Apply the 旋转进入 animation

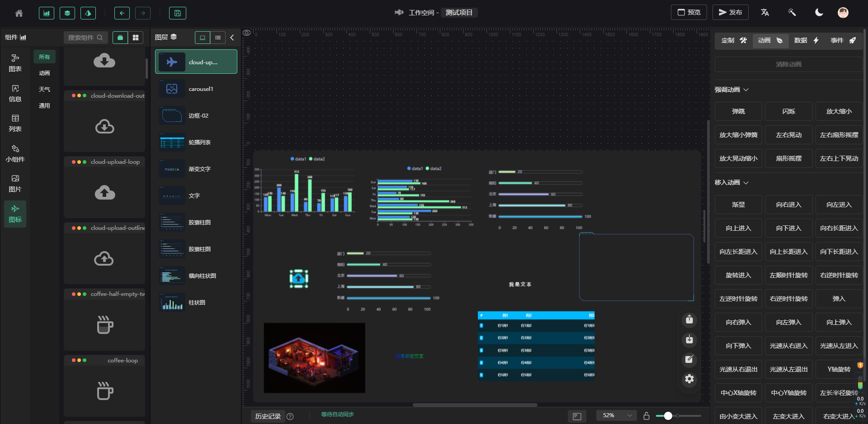point(738,275)
